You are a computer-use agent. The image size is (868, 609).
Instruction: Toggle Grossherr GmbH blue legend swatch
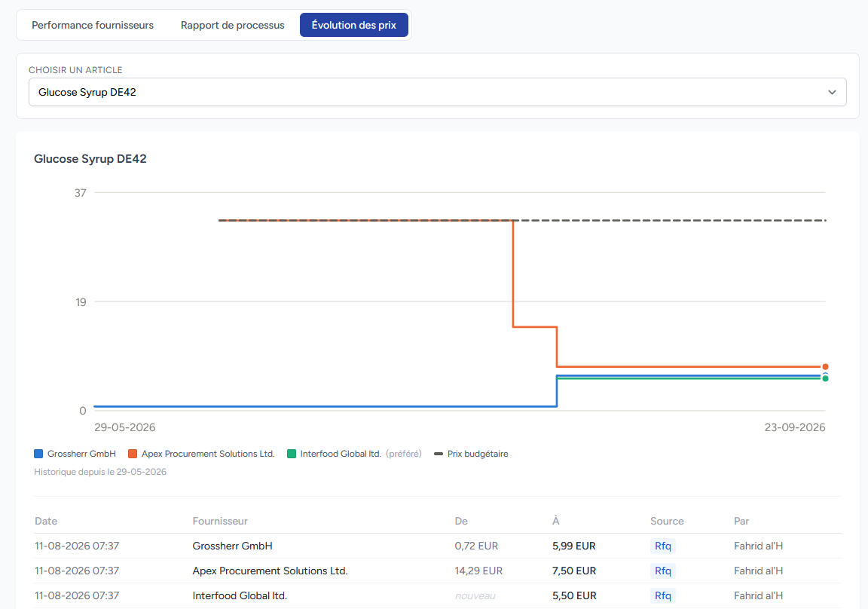pos(38,454)
